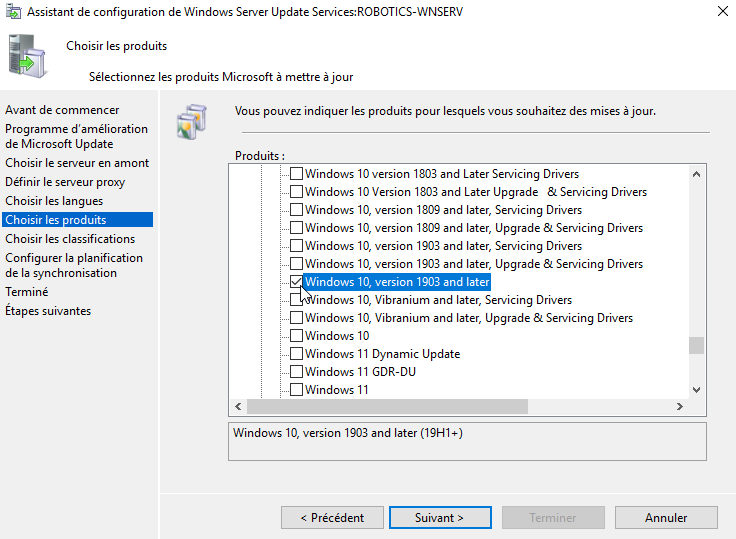Click the vertical scrollbar thumb in product list

tap(697, 346)
